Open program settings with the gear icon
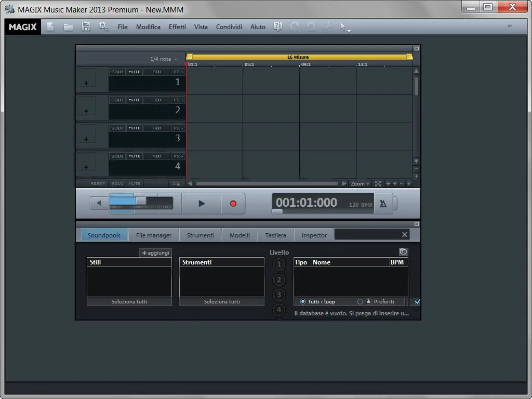The image size is (532, 399). (103, 26)
